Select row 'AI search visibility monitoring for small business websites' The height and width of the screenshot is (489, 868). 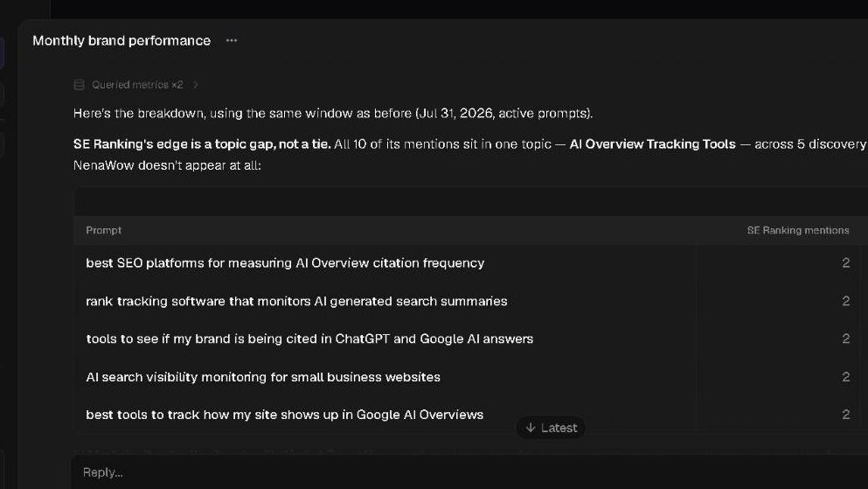coord(470,377)
